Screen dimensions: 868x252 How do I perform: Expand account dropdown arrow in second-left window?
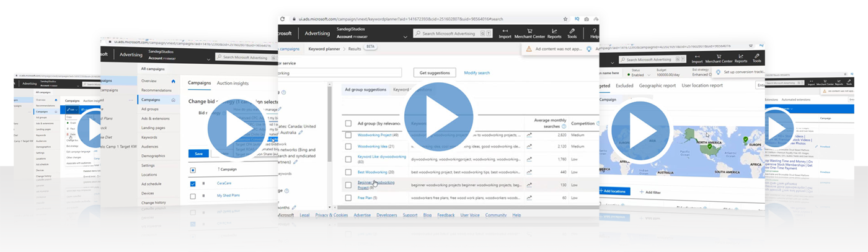[207, 59]
